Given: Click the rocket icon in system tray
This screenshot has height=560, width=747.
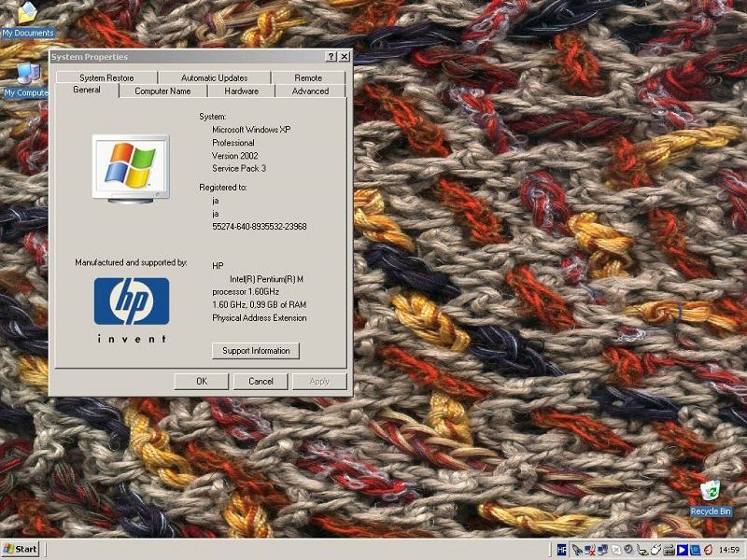Looking at the screenshot, I should coord(576,550).
